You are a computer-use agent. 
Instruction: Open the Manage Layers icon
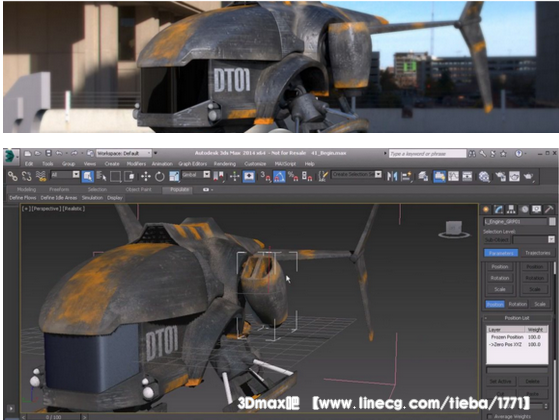pos(423,176)
